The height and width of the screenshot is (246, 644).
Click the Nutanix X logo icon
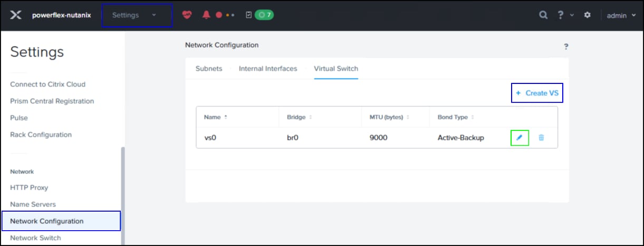pyautogui.click(x=16, y=15)
